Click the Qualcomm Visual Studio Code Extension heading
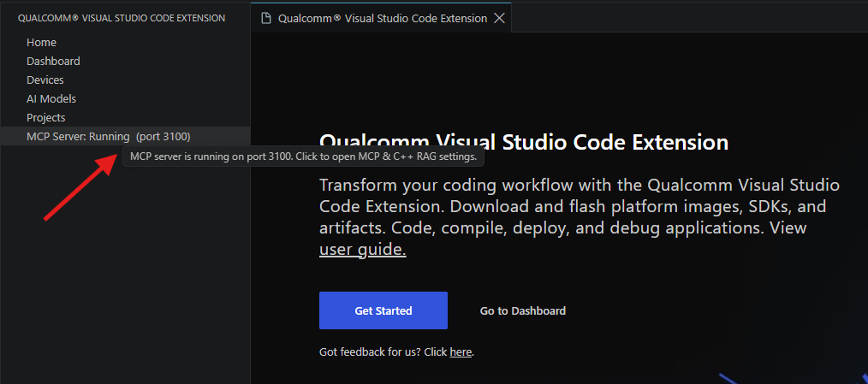The height and width of the screenshot is (384, 868). point(524,142)
